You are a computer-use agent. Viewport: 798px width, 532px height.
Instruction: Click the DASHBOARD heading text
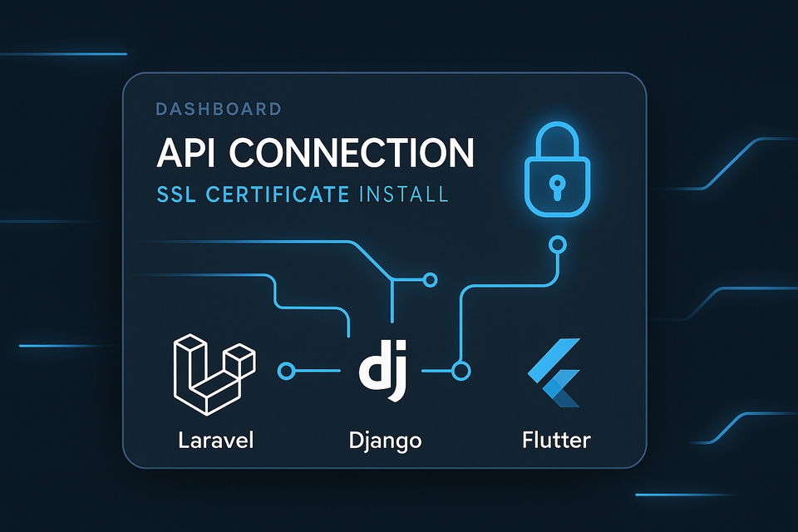[x=219, y=109]
